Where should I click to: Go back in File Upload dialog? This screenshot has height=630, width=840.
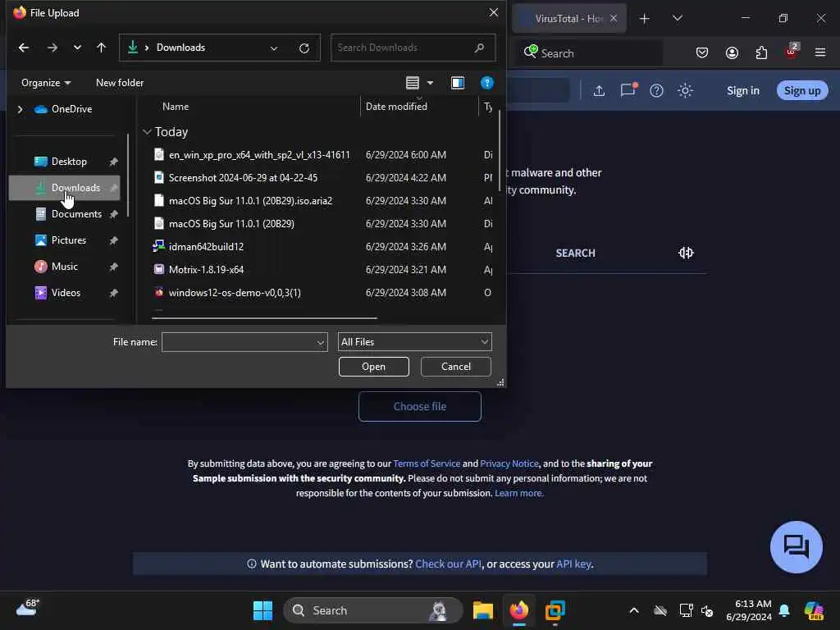point(24,48)
